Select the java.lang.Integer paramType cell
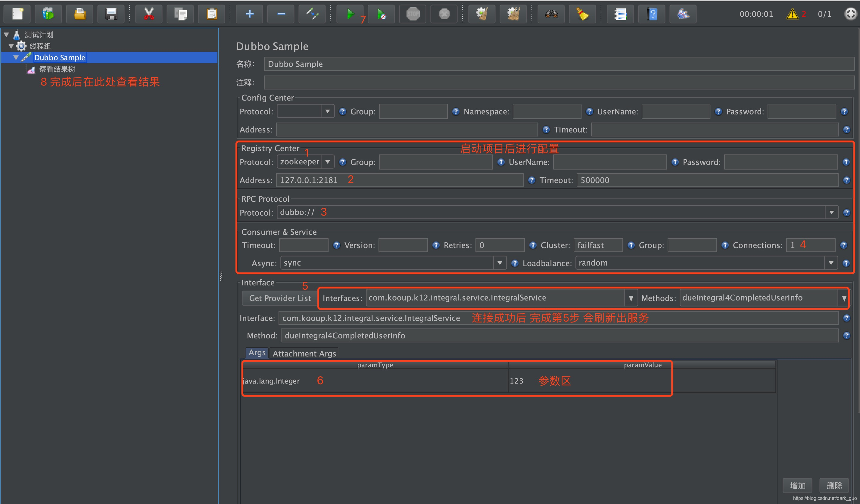Screen dimensions: 860x504 [x=375, y=381]
